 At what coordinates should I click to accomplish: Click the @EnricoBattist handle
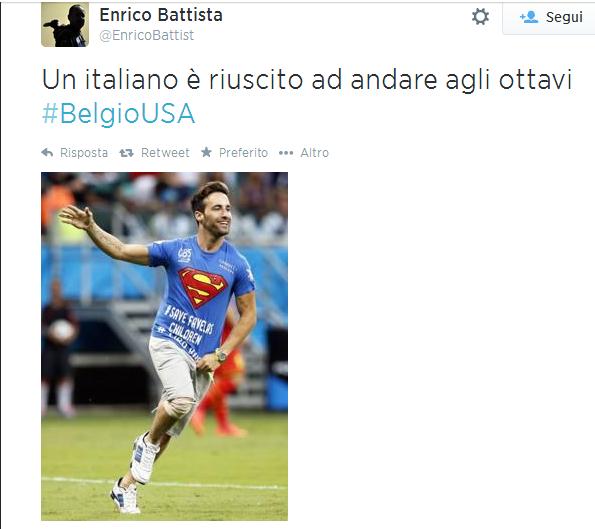(146, 35)
